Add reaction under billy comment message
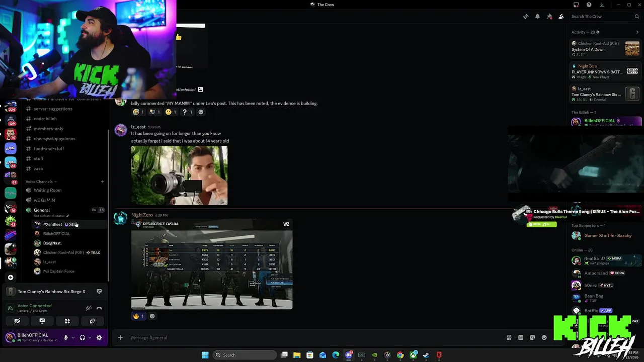The height and width of the screenshot is (362, 644). 201,112
